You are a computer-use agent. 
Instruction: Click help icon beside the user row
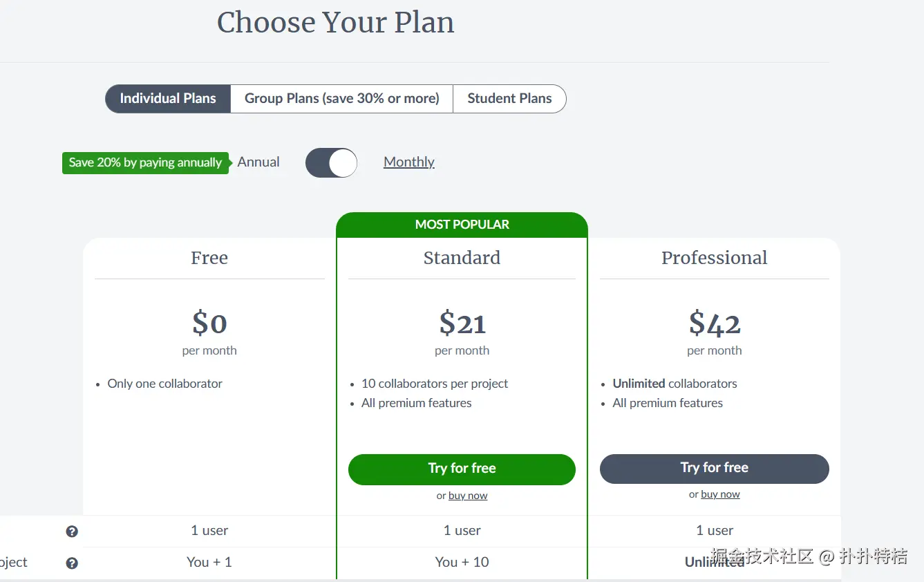click(72, 532)
